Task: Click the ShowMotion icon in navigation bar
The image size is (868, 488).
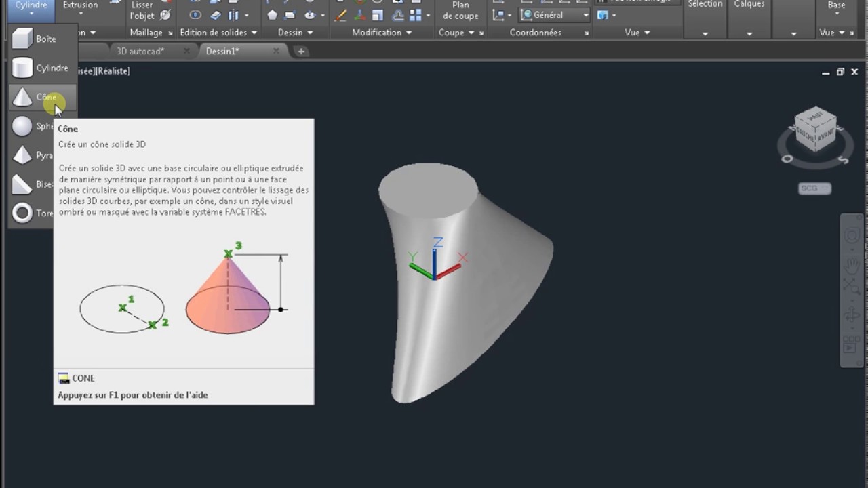Action: coord(850,346)
